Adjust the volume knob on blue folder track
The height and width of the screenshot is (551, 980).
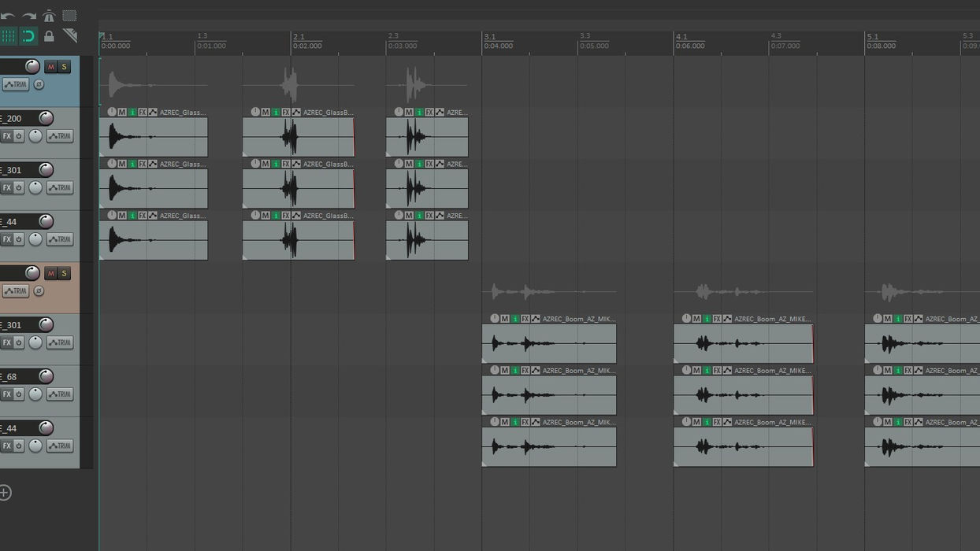tap(32, 66)
